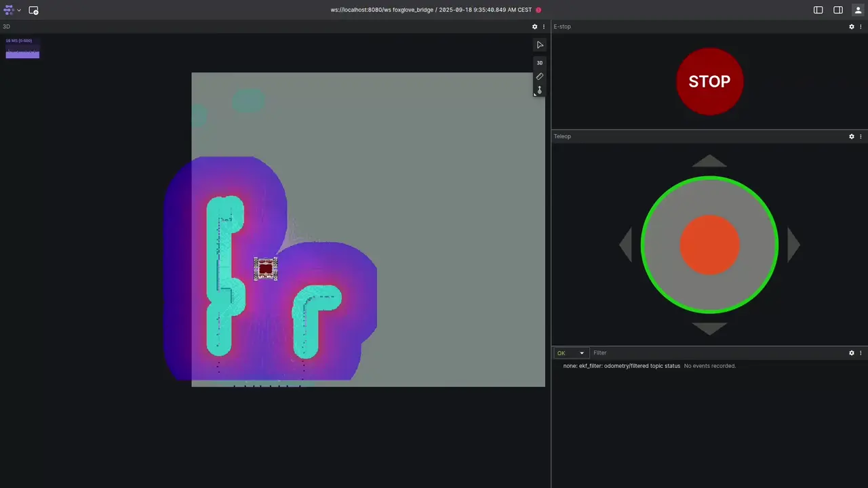Click the red connection status indicator
868x488 pixels.
click(x=538, y=10)
